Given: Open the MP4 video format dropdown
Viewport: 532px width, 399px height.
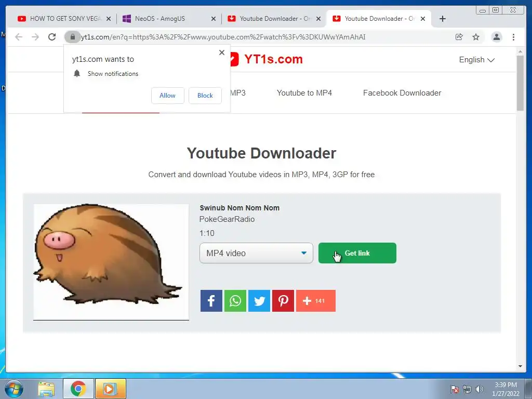Looking at the screenshot, I should tap(256, 253).
